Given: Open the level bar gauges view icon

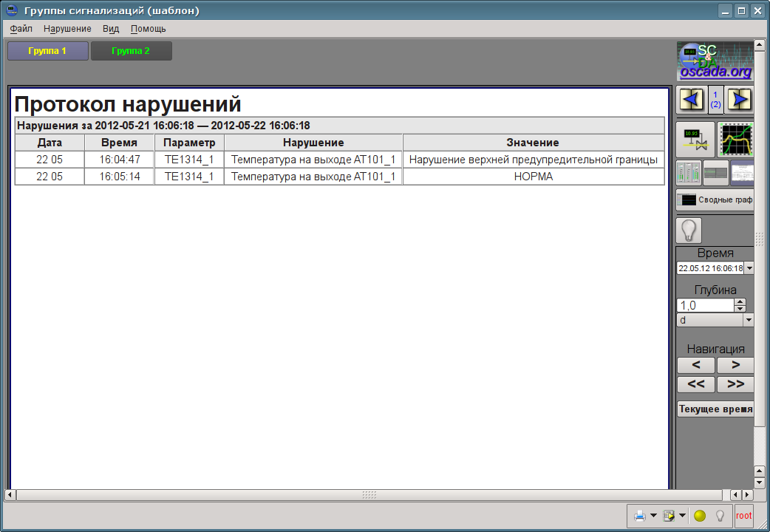Looking at the screenshot, I should [688, 173].
